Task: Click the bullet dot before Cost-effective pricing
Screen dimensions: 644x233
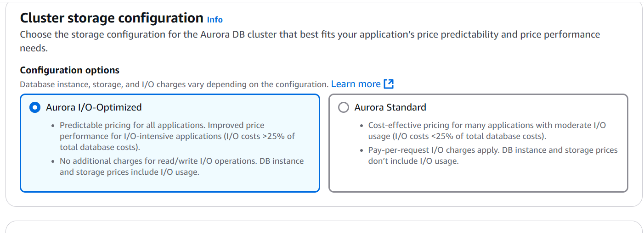Action: coord(362,126)
